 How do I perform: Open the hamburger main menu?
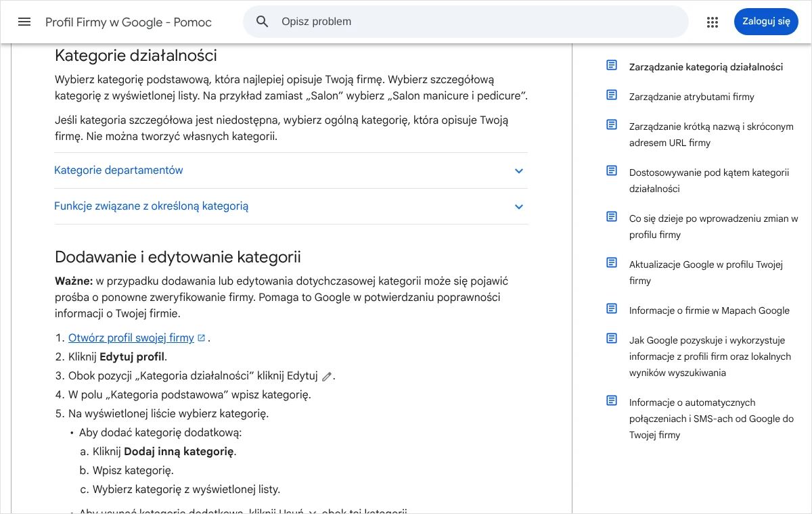(24, 22)
